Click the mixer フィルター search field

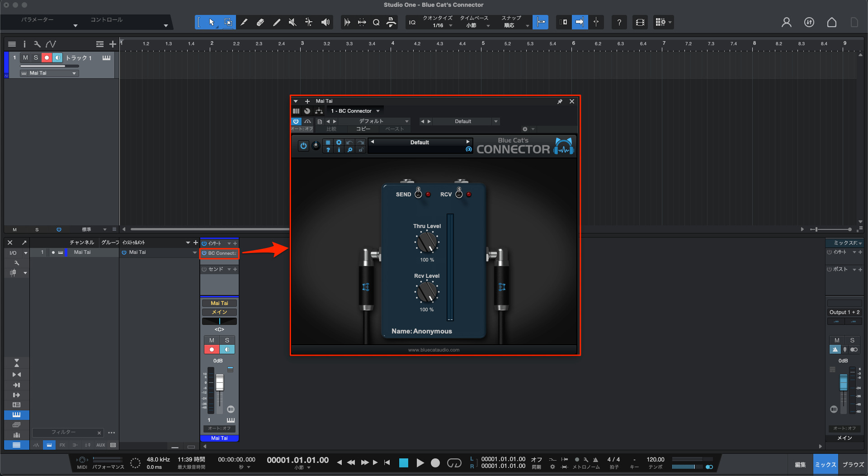[x=68, y=433]
